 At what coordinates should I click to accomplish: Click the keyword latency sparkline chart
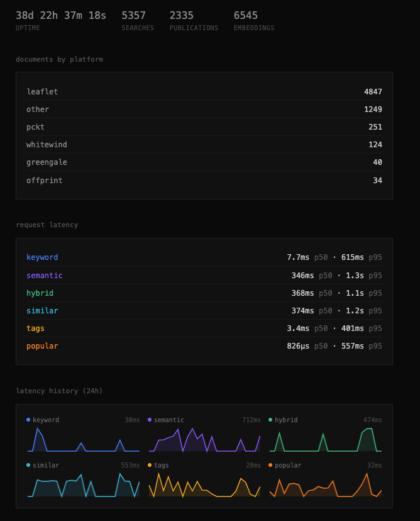83,440
